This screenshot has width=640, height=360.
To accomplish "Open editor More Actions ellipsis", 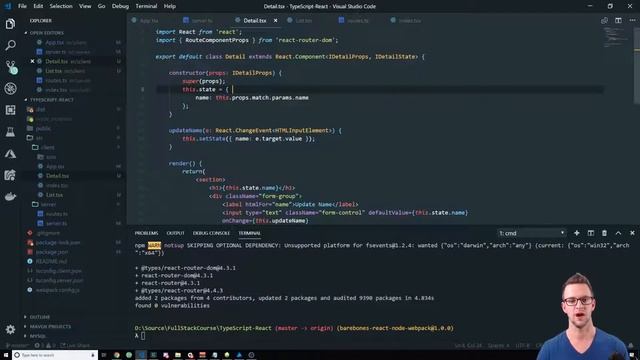I will 632,20.
